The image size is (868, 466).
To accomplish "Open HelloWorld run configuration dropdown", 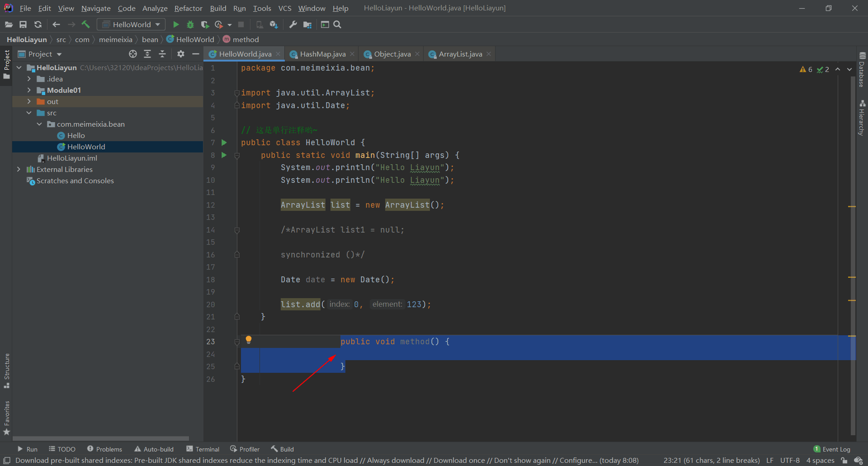I will (131, 24).
